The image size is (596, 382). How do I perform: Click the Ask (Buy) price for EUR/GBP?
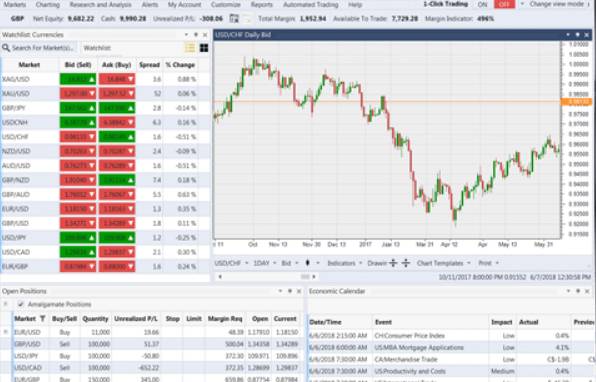tap(117, 266)
